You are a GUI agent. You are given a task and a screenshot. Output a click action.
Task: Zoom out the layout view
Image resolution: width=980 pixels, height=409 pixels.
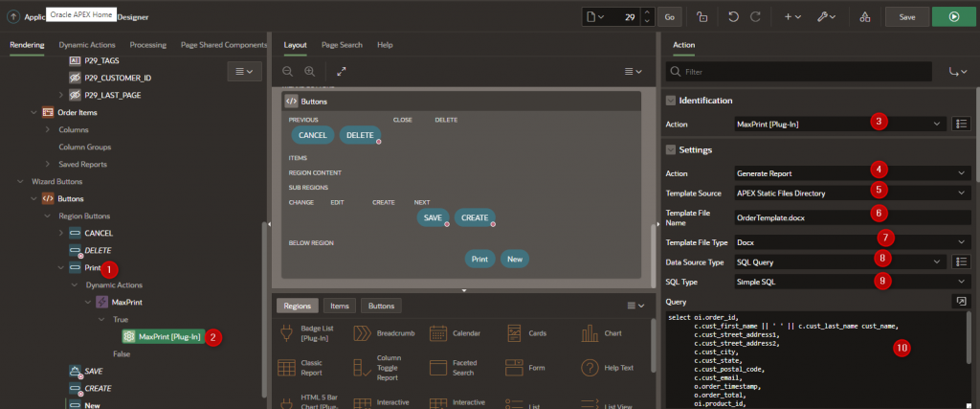288,72
